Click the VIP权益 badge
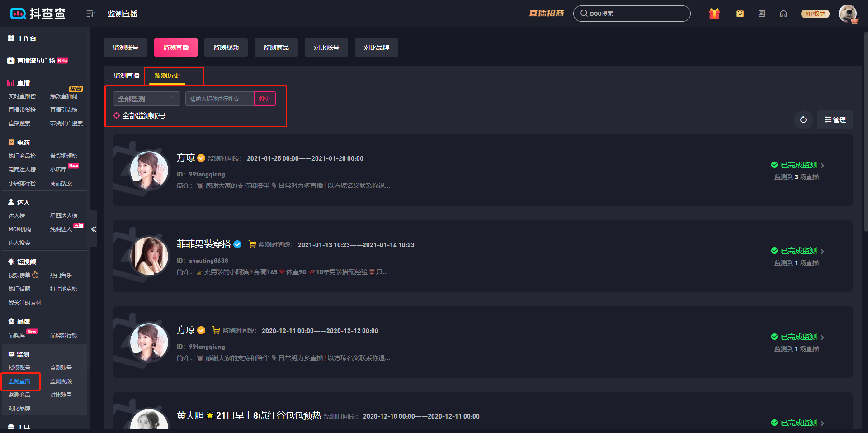 (x=815, y=14)
